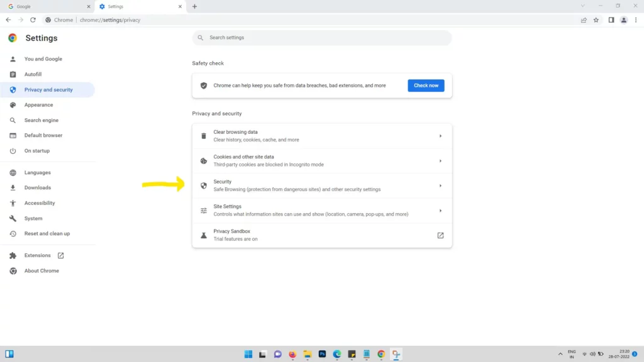Expand Clear browsing data chevron
The image size is (644, 362).
440,136
